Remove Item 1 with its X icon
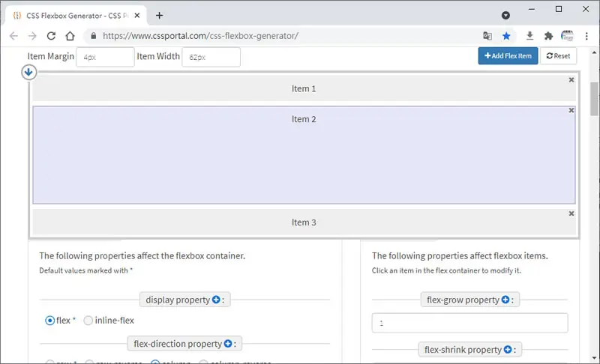This screenshot has width=600, height=364. coord(571,80)
